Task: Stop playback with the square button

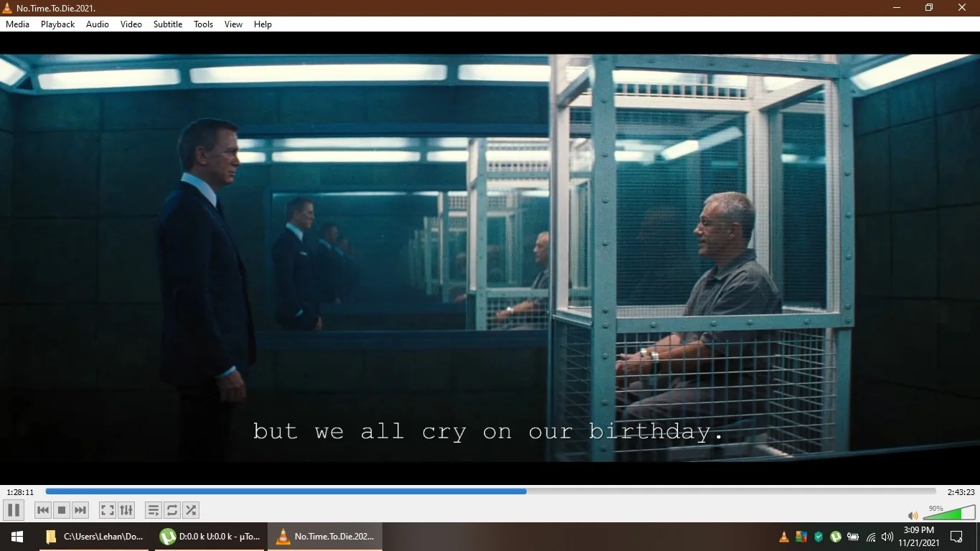Action: click(62, 510)
